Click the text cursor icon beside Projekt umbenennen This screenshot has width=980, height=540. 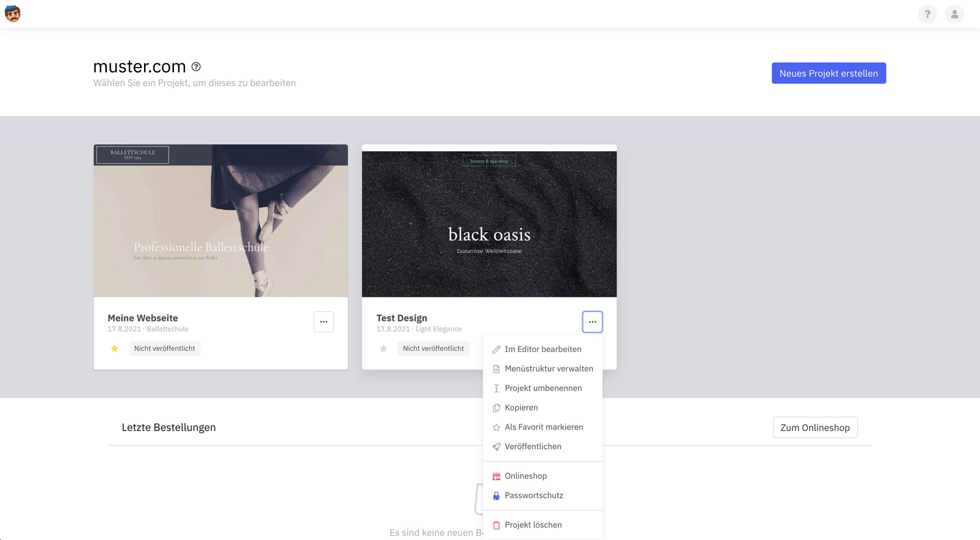[x=496, y=389]
